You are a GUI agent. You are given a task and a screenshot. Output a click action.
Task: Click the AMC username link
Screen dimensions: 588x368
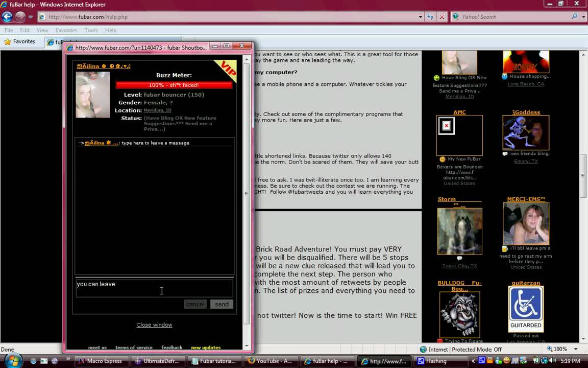coord(459,112)
